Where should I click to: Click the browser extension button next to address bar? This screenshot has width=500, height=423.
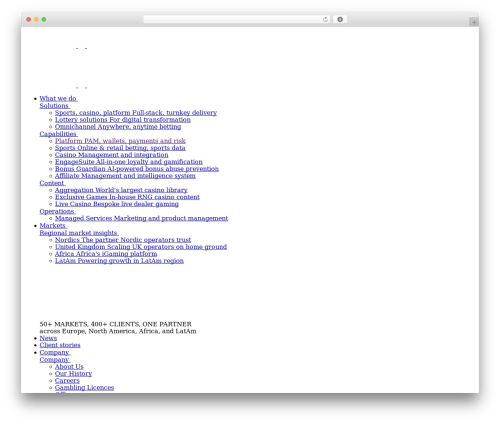340,20
